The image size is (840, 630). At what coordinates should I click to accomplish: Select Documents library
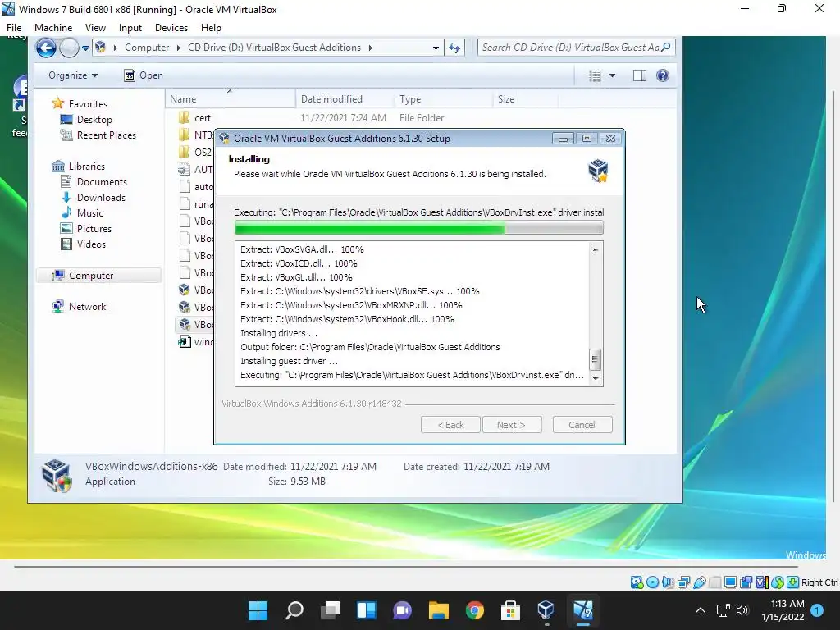(94, 181)
